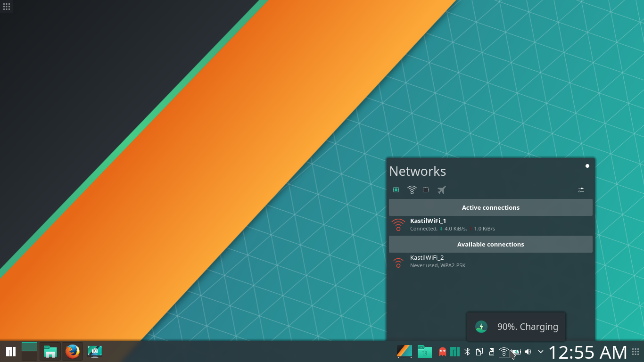Open the audio volume tray icon
Viewport: 644px width, 362px height.
[x=527, y=352]
